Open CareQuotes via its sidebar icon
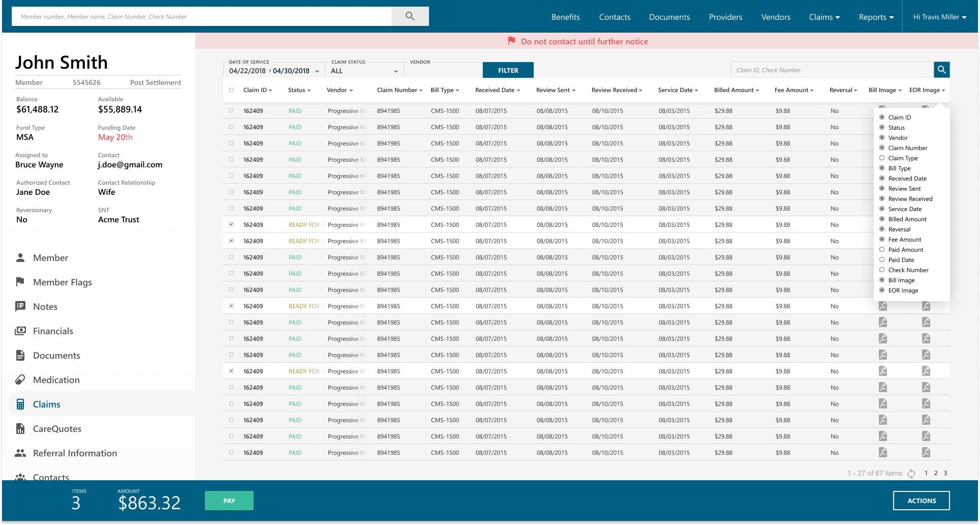The image size is (980, 525). [20, 428]
